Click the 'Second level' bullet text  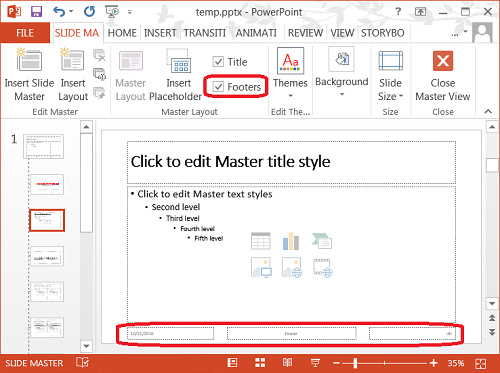176,207
